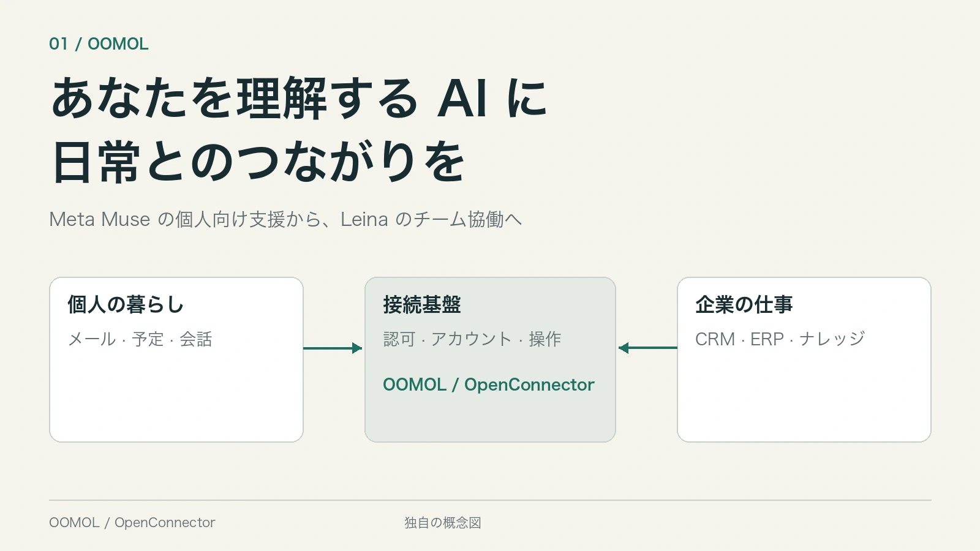This screenshot has width=980, height=551.
Task: Click the text 'メール · 予定 · 会話'
Action: coord(140,339)
